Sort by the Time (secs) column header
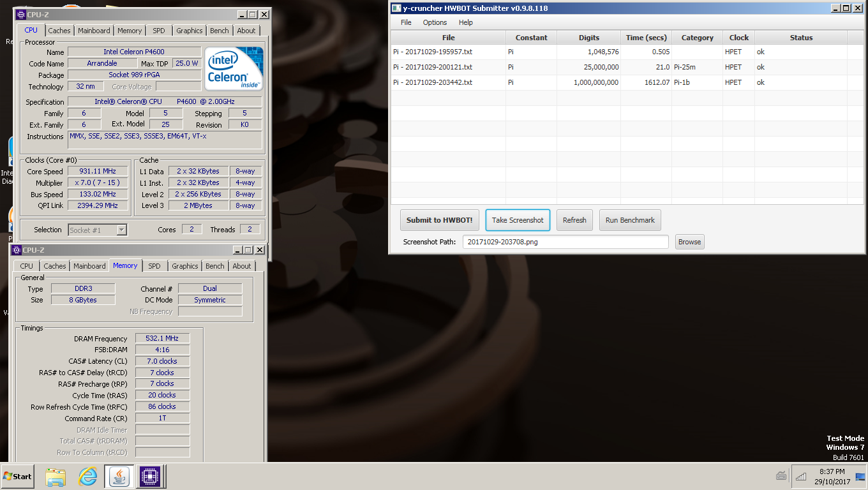This screenshot has height=490, width=868. click(646, 38)
